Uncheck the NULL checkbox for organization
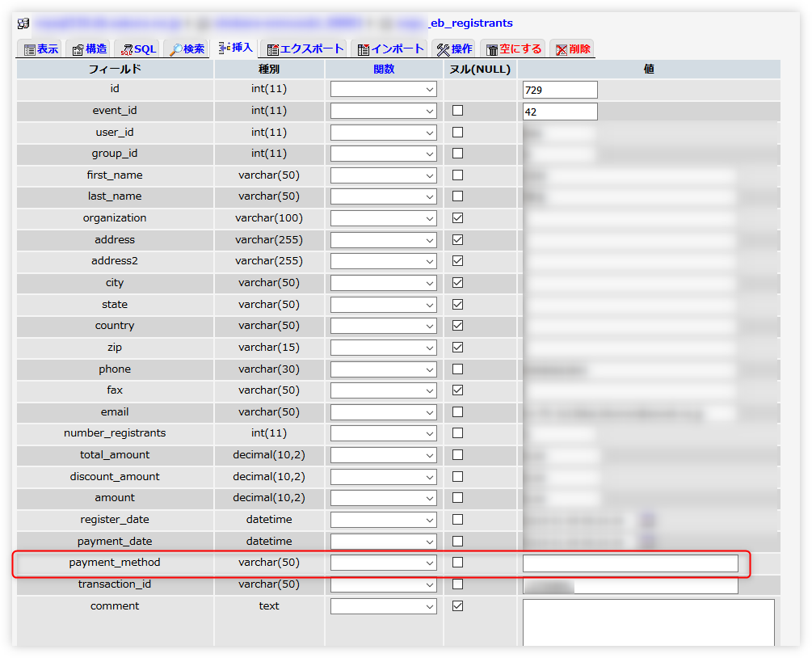The image size is (812, 658). [457, 218]
